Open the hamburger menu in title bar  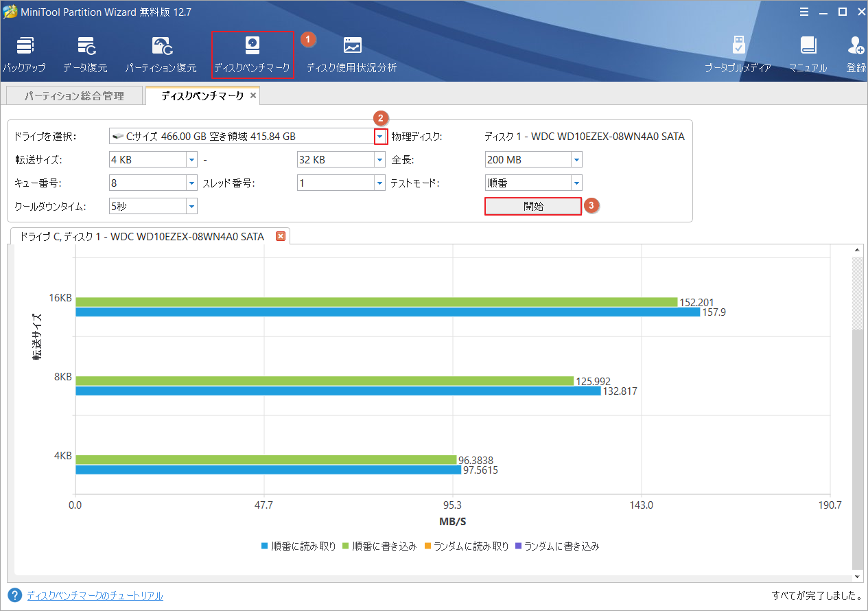tap(804, 12)
